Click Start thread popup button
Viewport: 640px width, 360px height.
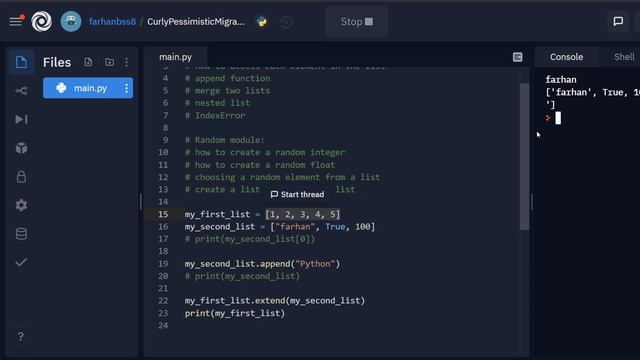click(298, 194)
